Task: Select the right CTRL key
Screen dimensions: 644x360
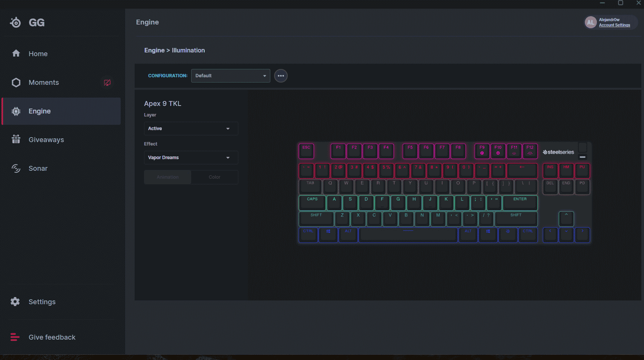Action: 528,235
